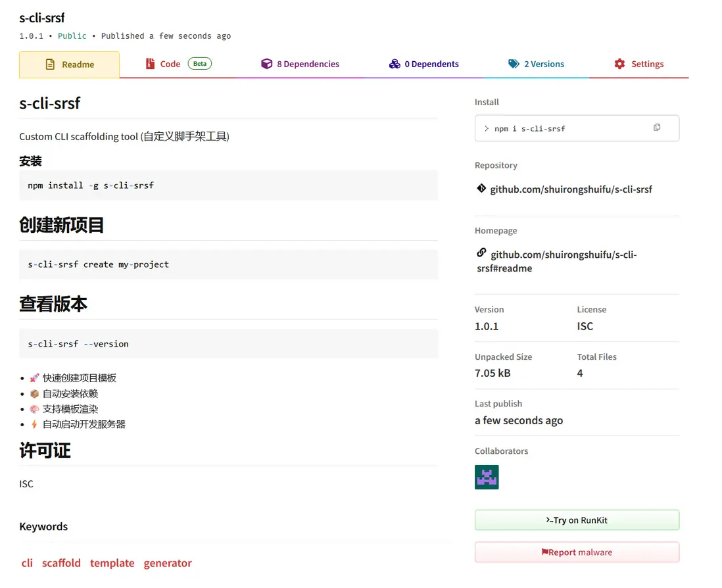Switch to the Code tab
Image resolution: width=722 pixels, height=588 pixels.
click(x=178, y=64)
